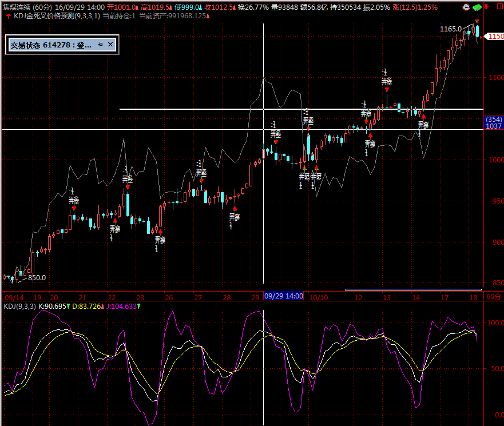Pin the 交易状态 floating panel
The width and height of the screenshot is (504, 426).
(100, 45)
